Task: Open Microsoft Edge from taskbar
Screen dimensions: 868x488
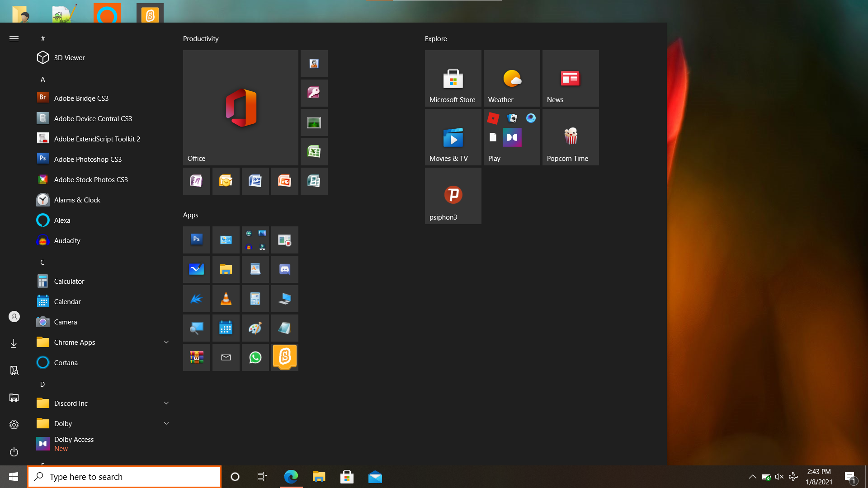Action: click(291, 477)
